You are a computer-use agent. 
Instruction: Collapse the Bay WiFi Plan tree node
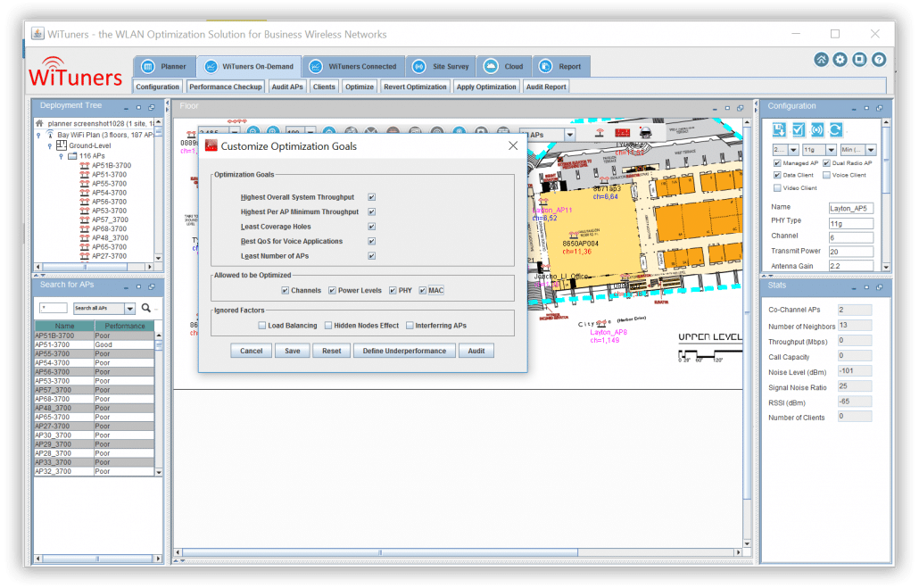[x=38, y=135]
